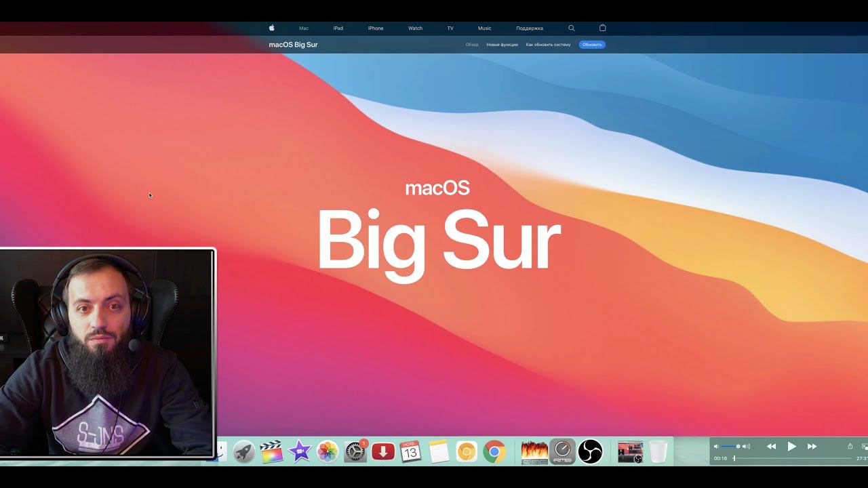Click the 00:16 elapsed time readout
Screen dimensions: 868x488
(x=720, y=459)
